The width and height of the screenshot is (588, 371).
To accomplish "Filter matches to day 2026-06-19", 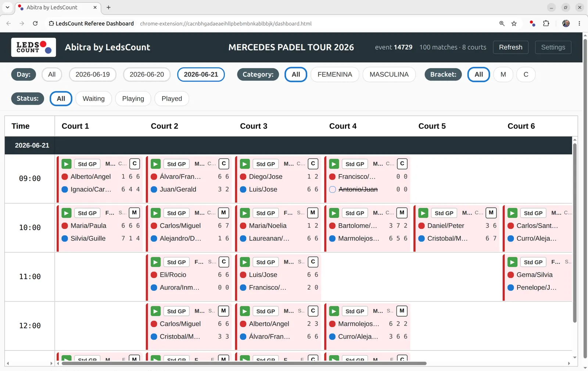I will click(x=93, y=74).
